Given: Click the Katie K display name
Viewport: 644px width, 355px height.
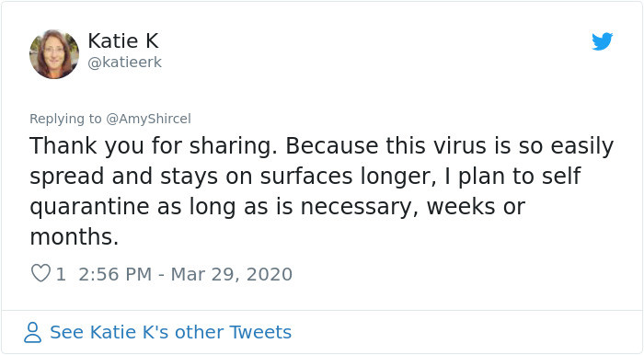Looking at the screenshot, I should point(123,41).
